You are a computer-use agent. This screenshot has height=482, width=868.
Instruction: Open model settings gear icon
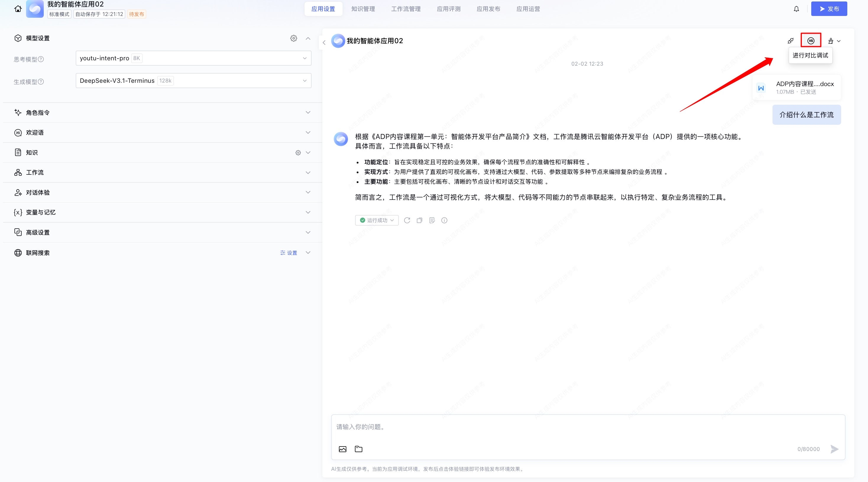point(294,38)
